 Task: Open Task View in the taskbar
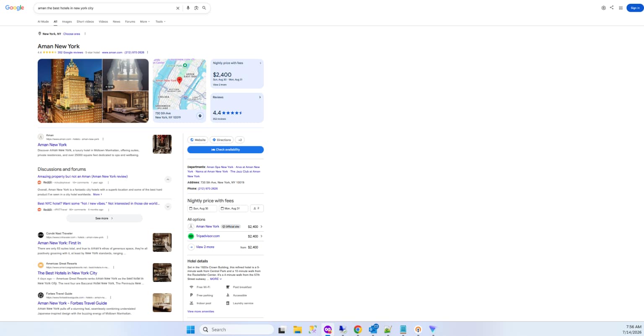coord(282,330)
